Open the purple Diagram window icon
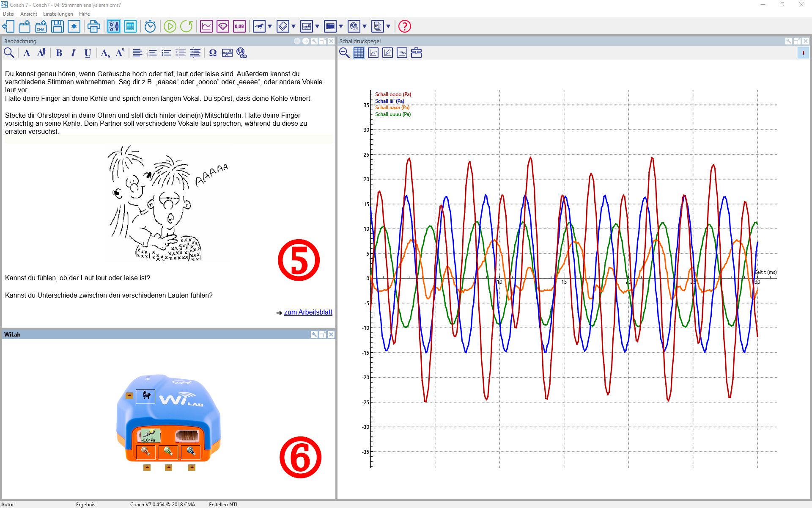Image resolution: width=812 pixels, height=508 pixels. coord(206,26)
